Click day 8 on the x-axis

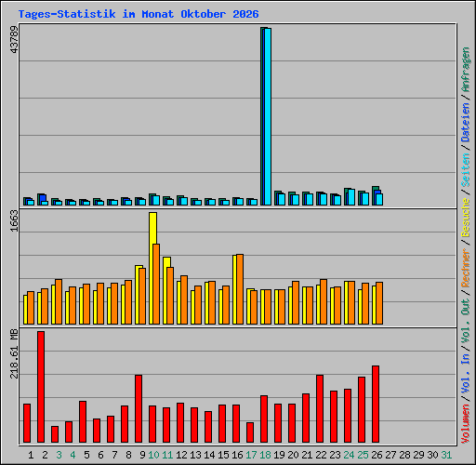tap(128, 455)
